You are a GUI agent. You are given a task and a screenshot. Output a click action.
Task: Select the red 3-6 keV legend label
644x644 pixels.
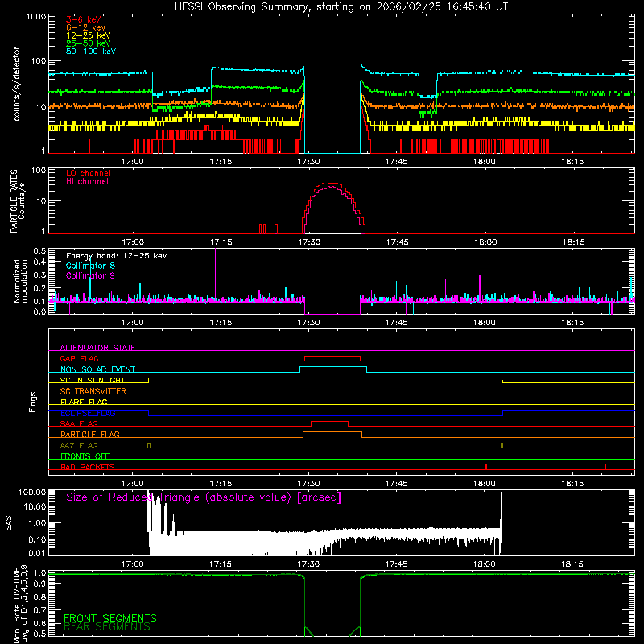pyautogui.click(x=84, y=19)
